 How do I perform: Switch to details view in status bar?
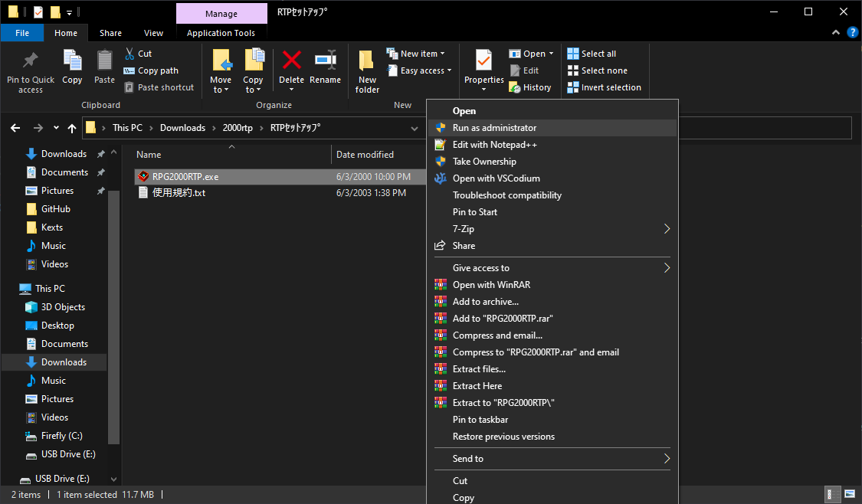832,494
